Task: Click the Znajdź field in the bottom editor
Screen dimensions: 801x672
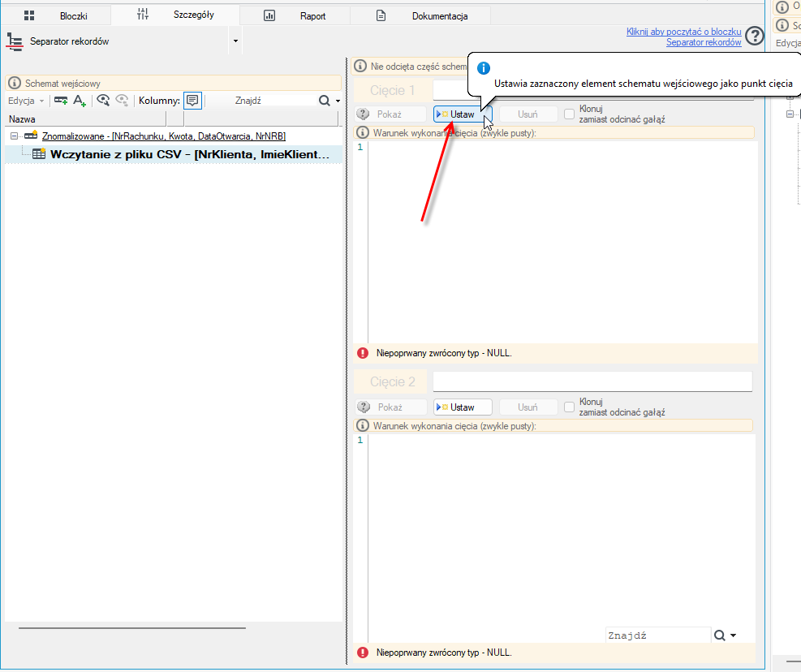Action: (658, 635)
